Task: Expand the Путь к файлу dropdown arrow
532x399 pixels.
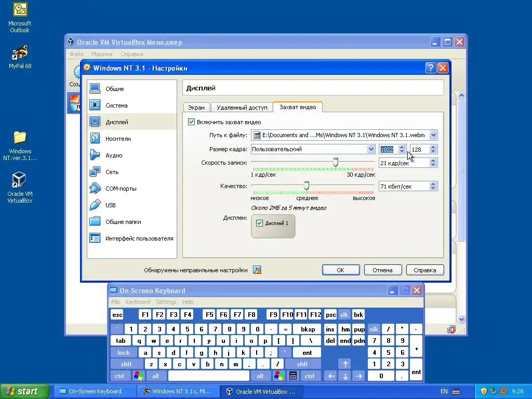Action: click(x=433, y=135)
